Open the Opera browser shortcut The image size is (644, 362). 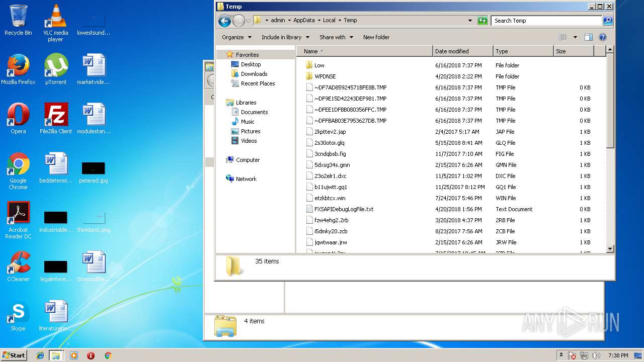coord(18,119)
